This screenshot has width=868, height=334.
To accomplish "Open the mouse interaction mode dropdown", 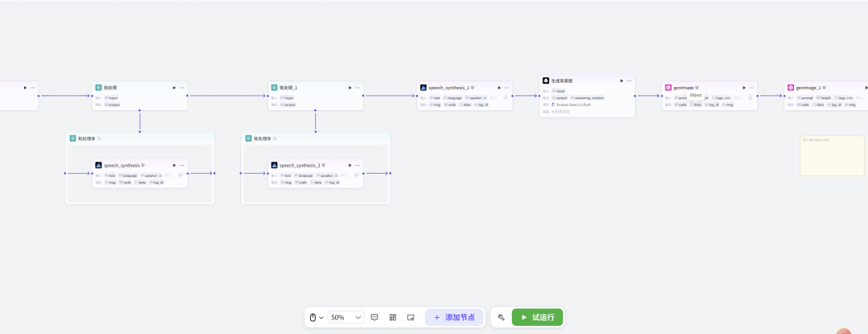I will click(316, 317).
